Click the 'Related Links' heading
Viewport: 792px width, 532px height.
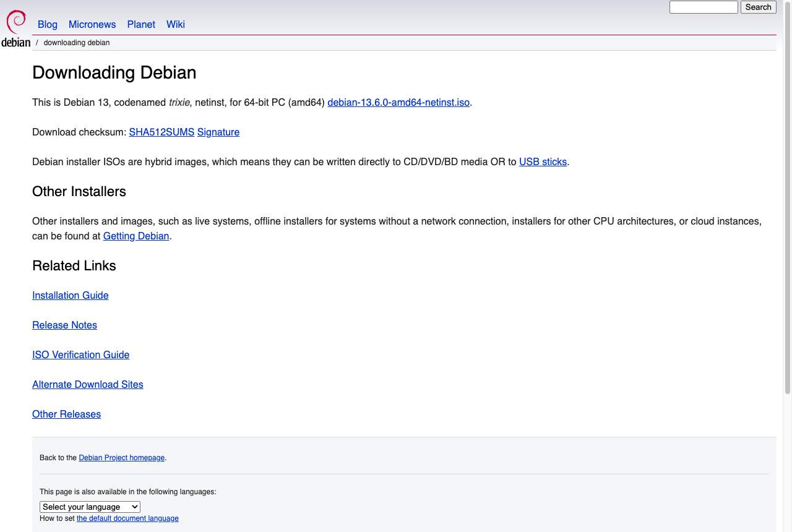[74, 265]
